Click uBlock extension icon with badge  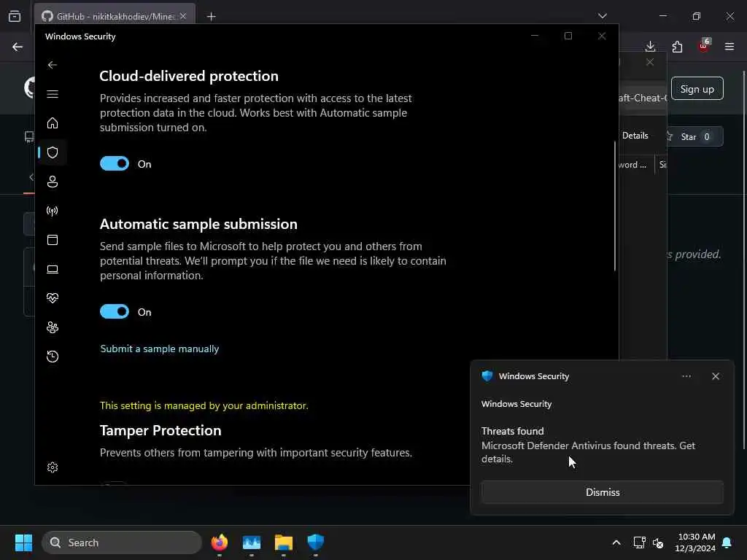(704, 46)
